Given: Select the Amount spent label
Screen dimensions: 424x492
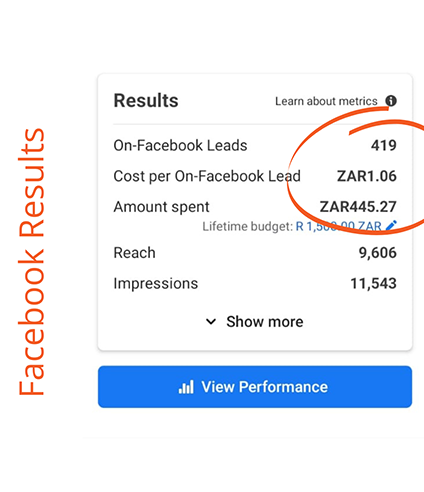Looking at the screenshot, I should pos(162,207).
